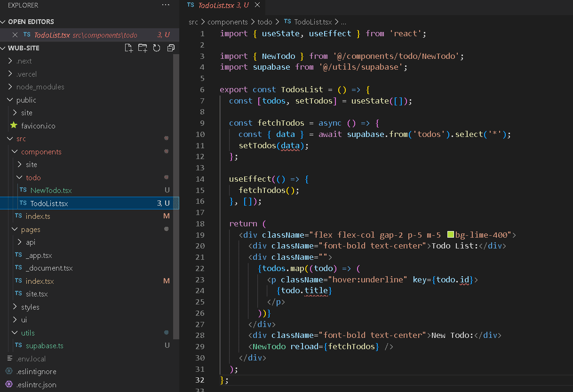The width and height of the screenshot is (573, 392).
Task: Select components in the breadcrumb path
Action: coord(227,22)
